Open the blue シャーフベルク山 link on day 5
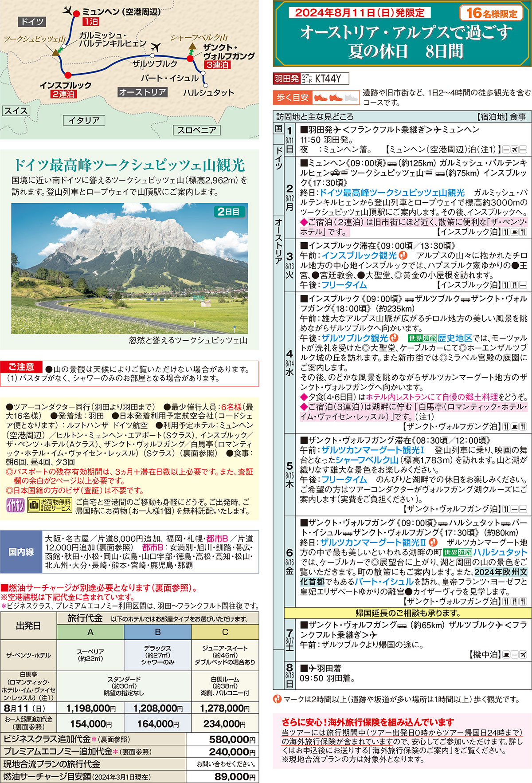 (367, 460)
